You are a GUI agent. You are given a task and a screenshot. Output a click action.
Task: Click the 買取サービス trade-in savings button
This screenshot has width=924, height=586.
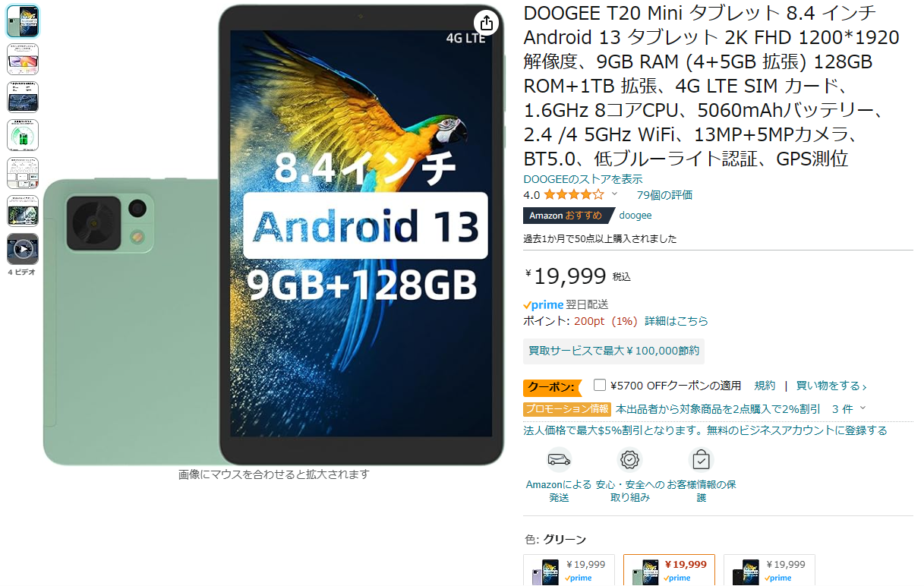click(613, 351)
